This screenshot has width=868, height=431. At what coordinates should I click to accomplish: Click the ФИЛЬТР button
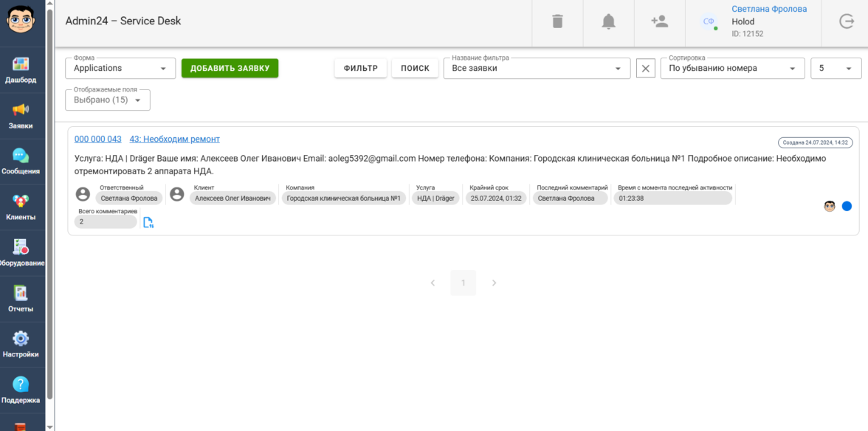click(x=360, y=69)
